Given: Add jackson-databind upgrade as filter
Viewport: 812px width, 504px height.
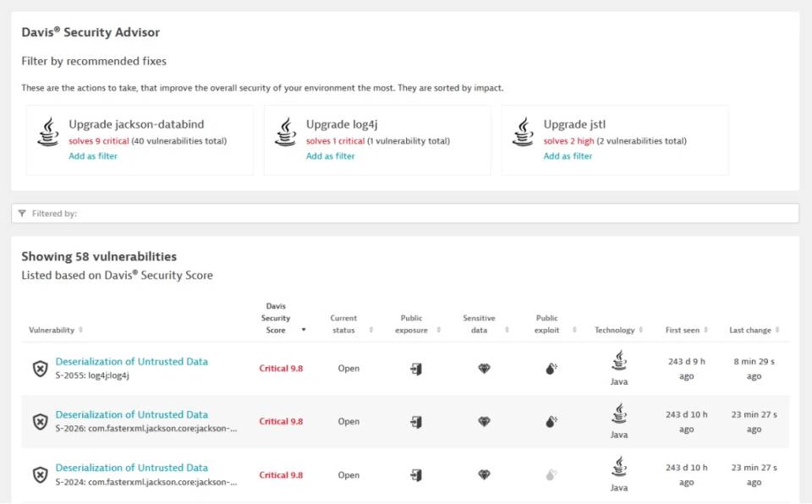Looking at the screenshot, I should click(x=93, y=156).
